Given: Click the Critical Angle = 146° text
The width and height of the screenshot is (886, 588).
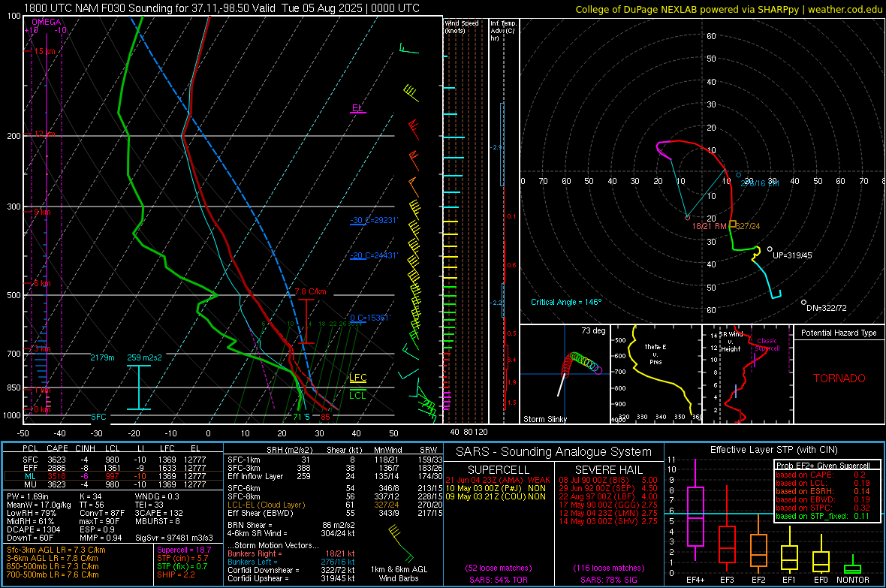Looking at the screenshot, I should click(x=566, y=302).
